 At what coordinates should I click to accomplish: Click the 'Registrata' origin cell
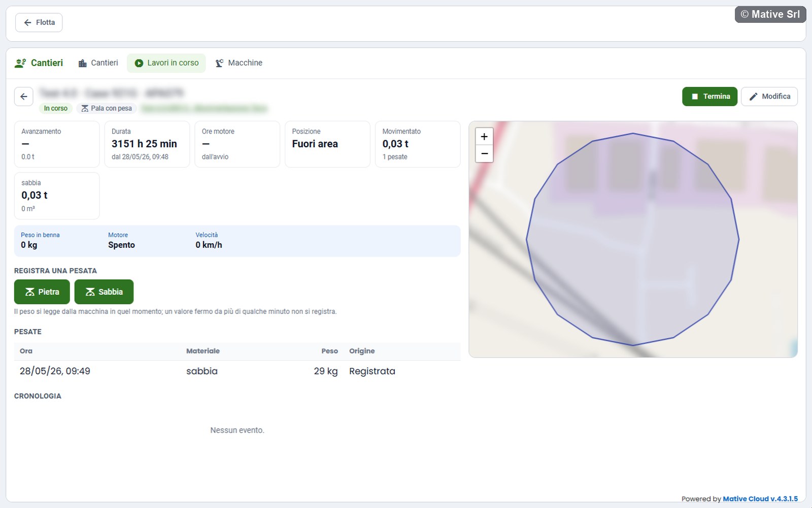point(372,371)
